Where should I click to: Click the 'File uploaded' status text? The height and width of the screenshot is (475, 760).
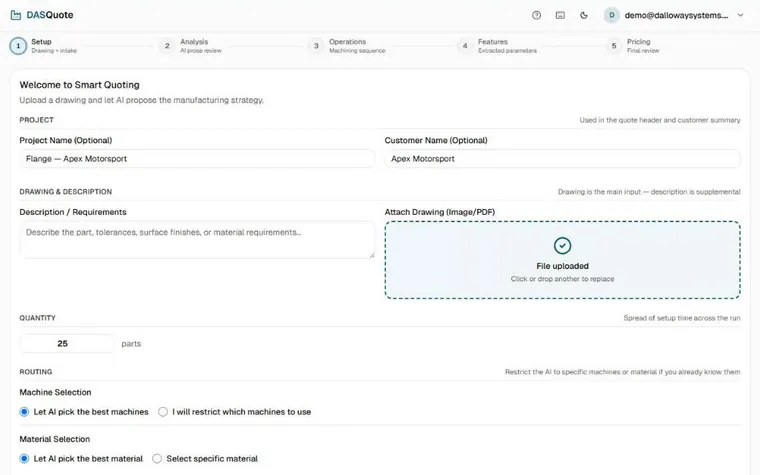click(x=562, y=266)
